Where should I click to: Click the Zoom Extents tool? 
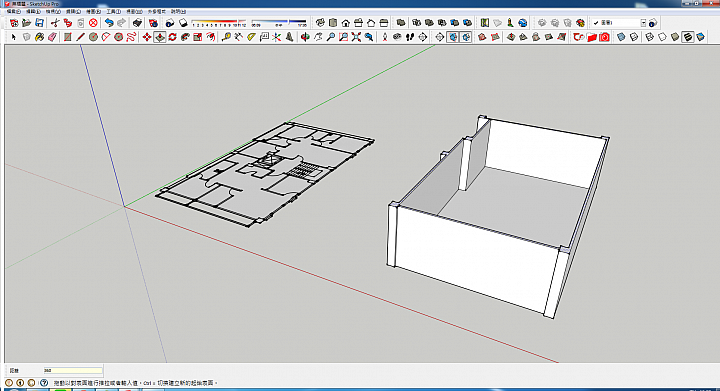point(356,37)
